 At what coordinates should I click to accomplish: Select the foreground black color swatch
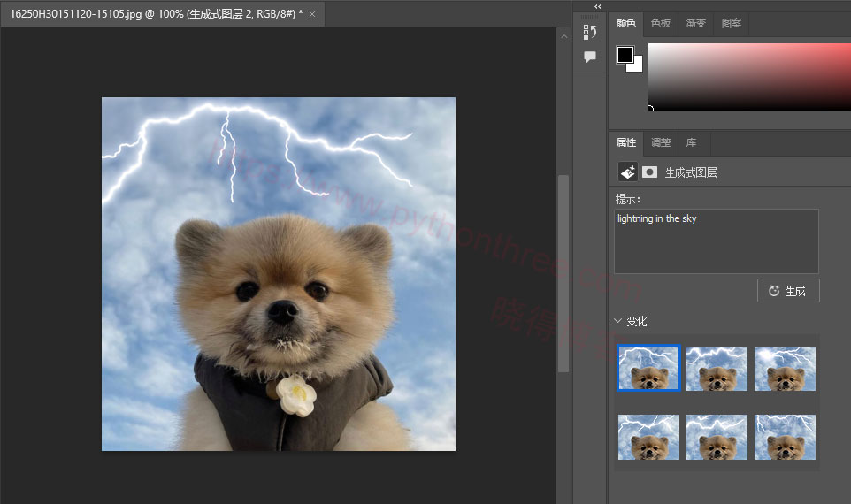625,54
